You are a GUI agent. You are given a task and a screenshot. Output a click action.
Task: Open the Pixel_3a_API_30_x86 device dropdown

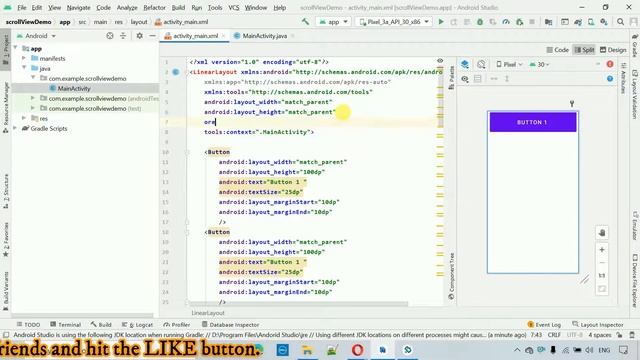click(394, 22)
